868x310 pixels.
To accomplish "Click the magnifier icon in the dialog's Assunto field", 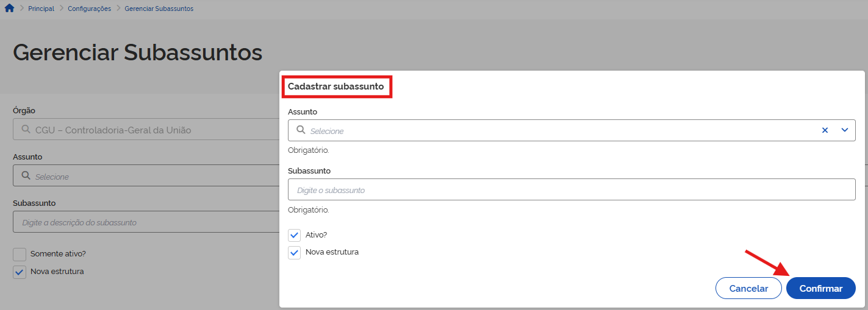I will point(301,130).
